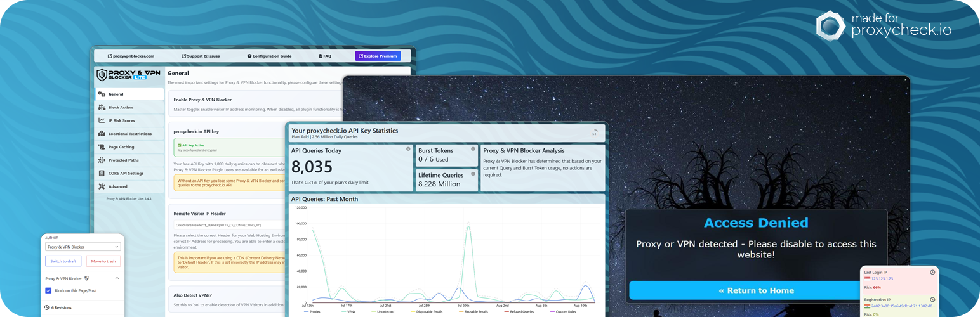Open the proxyvpnblocker.com link
Screen dimensions: 980x317
(x=131, y=56)
